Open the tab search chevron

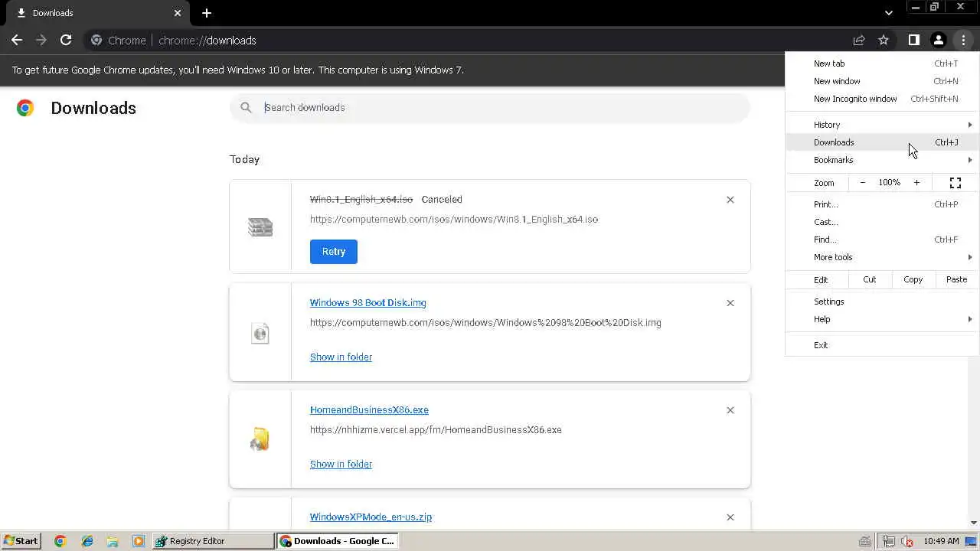click(x=888, y=13)
